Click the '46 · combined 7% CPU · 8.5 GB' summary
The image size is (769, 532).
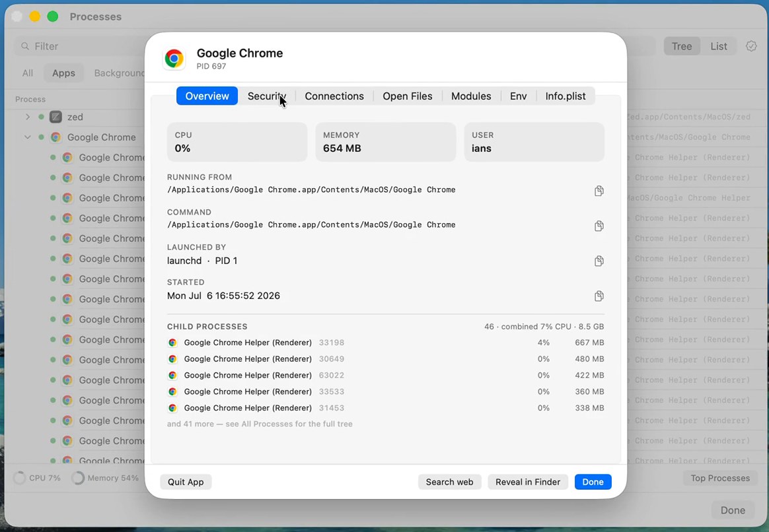[x=544, y=326]
